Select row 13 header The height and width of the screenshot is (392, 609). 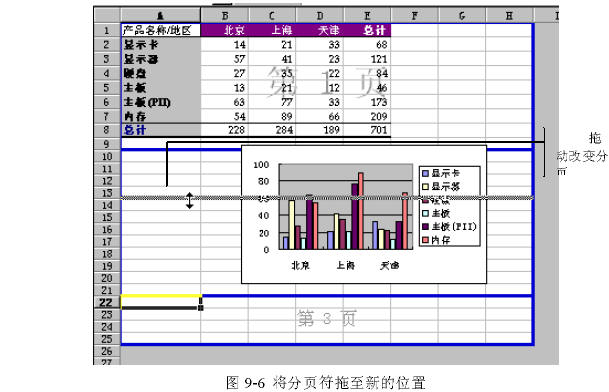tap(107, 193)
